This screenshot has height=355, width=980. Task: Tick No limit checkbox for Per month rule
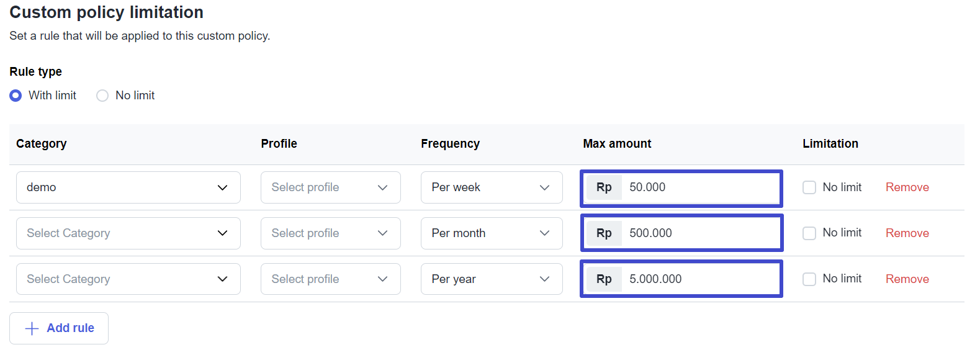click(809, 233)
